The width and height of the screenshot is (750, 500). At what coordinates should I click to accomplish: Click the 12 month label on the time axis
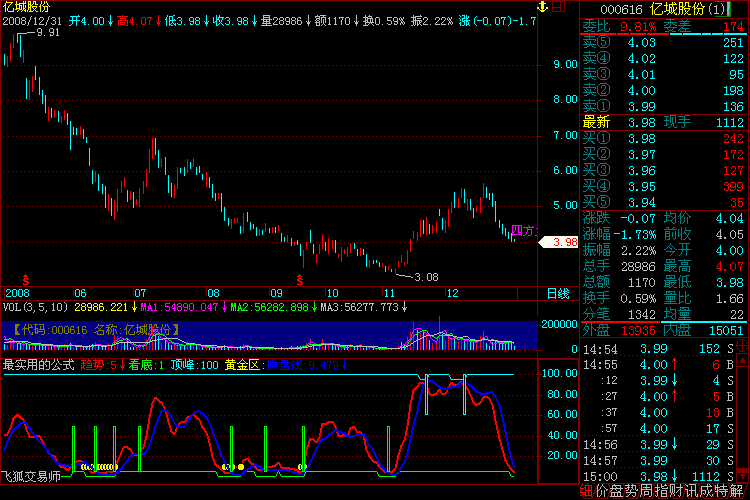point(452,293)
